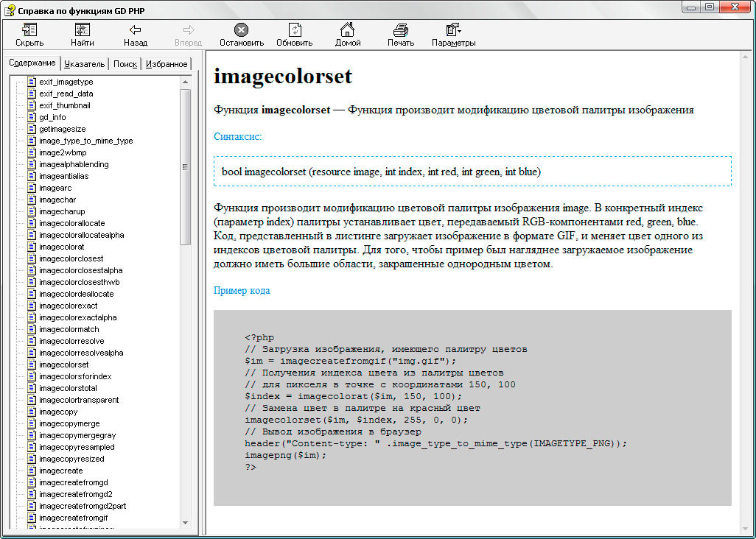This screenshot has height=539, width=756.
Task: Click the contents tree scrollbar thumb
Action: 185,166
